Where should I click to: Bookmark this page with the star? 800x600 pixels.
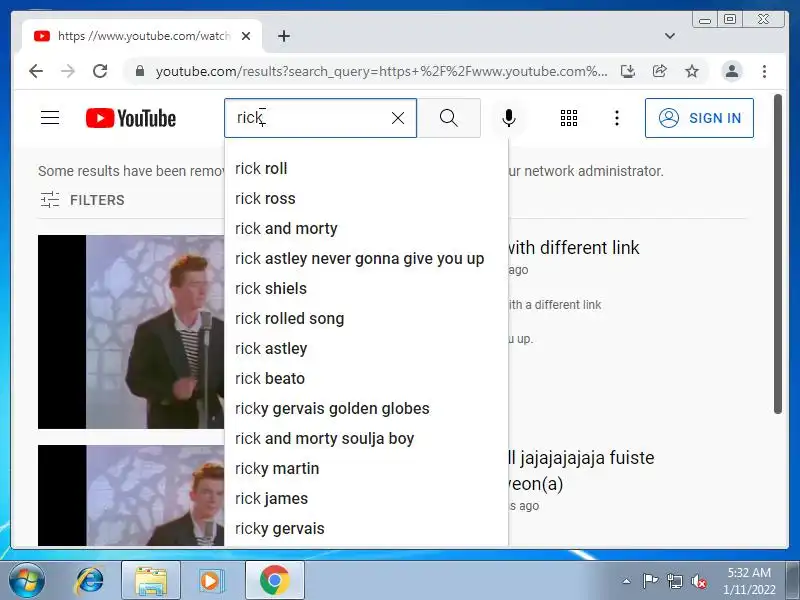pos(692,71)
